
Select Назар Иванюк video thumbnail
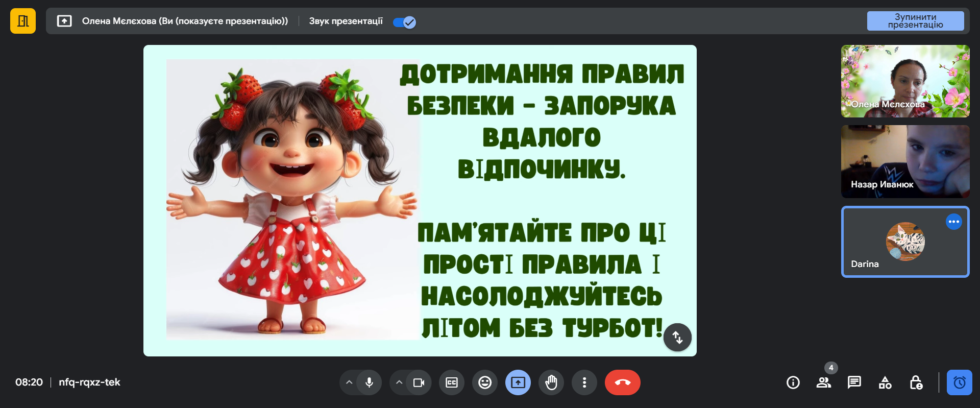tap(905, 161)
